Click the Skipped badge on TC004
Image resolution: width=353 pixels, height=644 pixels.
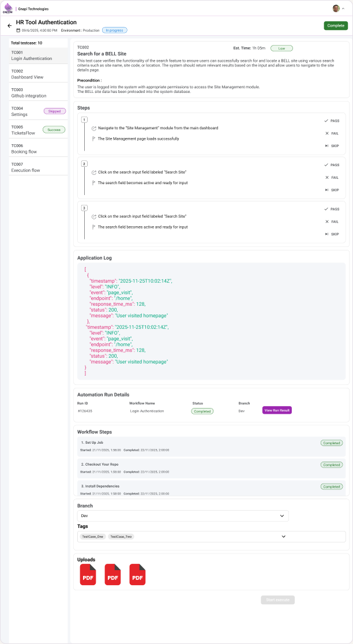[54, 111]
